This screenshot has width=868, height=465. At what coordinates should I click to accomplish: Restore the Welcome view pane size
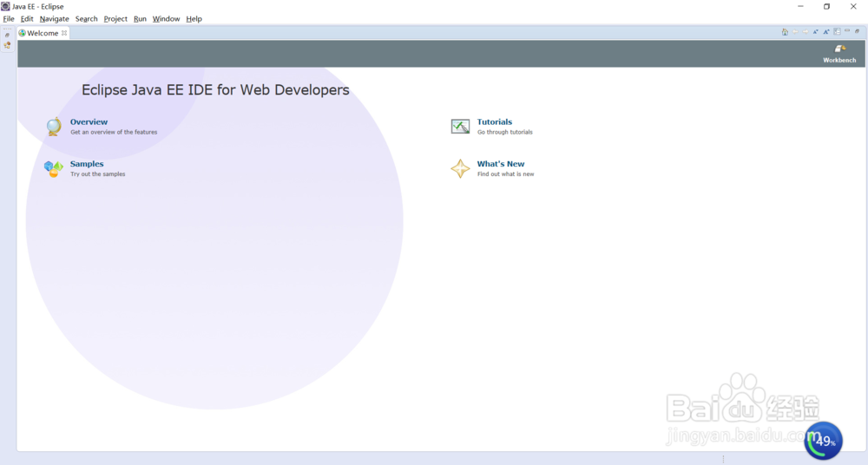click(x=857, y=31)
